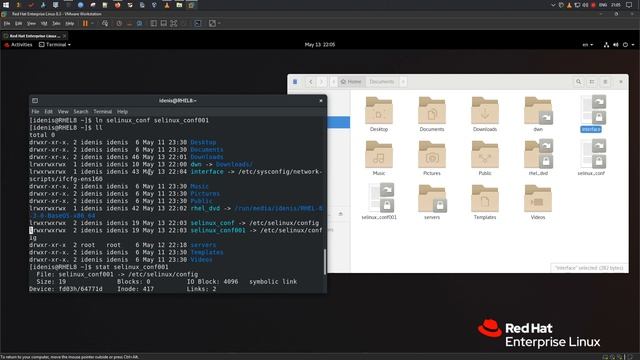Click the VMware take snapshot clock icon
640x360 pixels.
tap(119, 24)
